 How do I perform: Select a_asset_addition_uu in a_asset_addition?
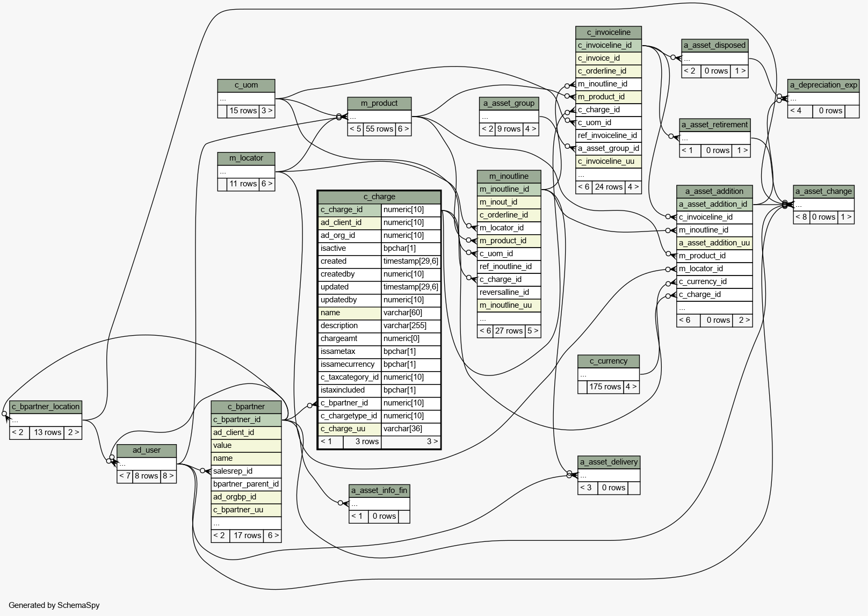point(714,243)
